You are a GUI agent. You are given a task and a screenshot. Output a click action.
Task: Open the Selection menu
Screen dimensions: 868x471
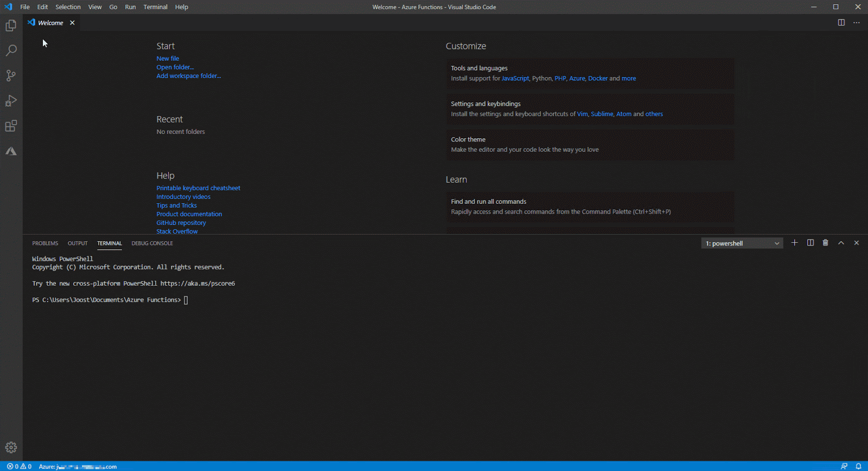point(68,7)
